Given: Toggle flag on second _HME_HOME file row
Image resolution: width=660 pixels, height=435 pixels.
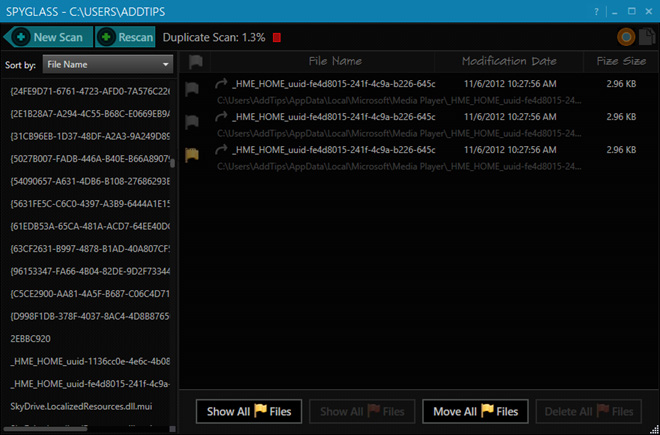Looking at the screenshot, I should 192,122.
